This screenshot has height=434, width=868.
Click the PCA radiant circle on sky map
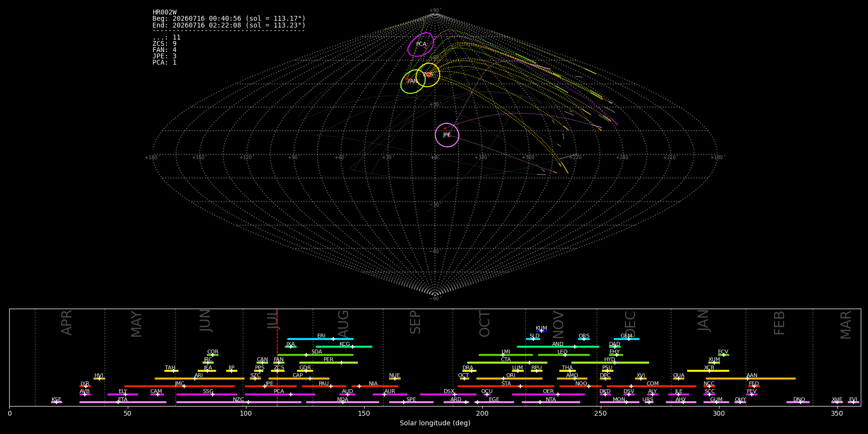(421, 44)
